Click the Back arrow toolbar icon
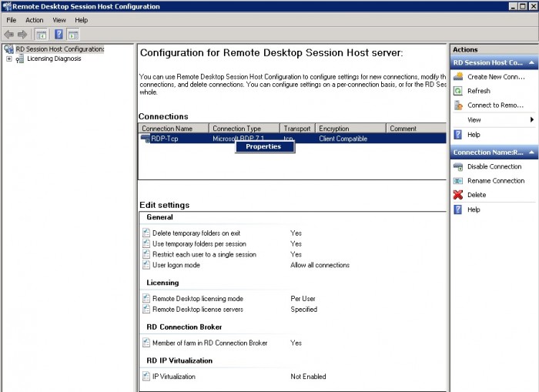This screenshot has height=392, width=539. click(x=9, y=35)
